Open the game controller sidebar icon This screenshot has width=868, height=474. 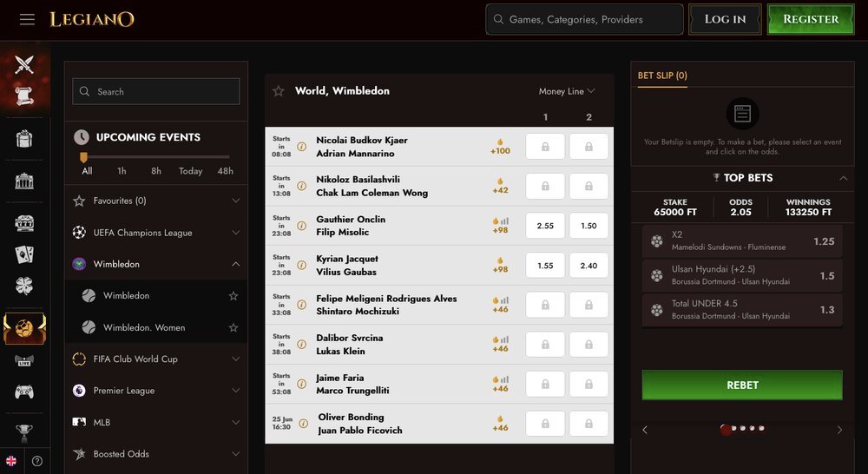(x=24, y=392)
